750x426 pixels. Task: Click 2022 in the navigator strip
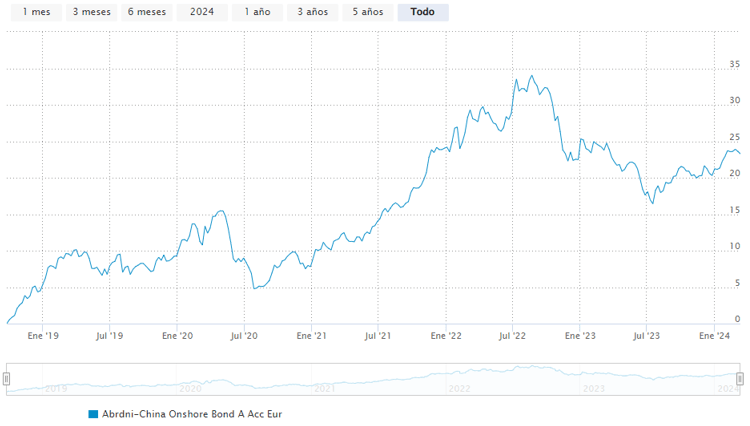coord(459,388)
